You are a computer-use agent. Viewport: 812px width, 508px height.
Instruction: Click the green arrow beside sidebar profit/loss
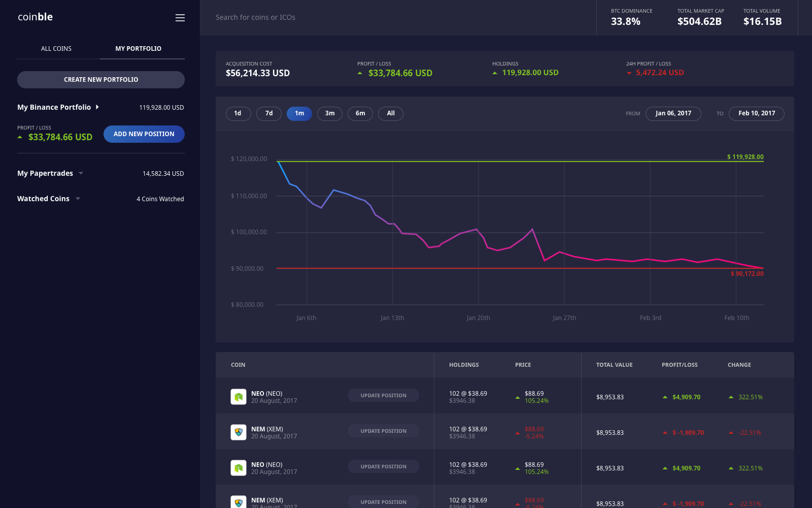click(x=20, y=137)
